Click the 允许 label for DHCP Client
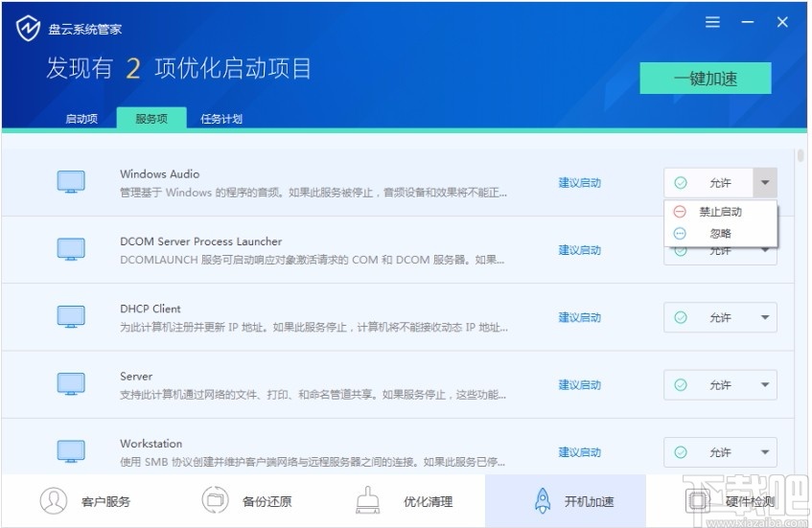812x528 pixels. coord(720,317)
